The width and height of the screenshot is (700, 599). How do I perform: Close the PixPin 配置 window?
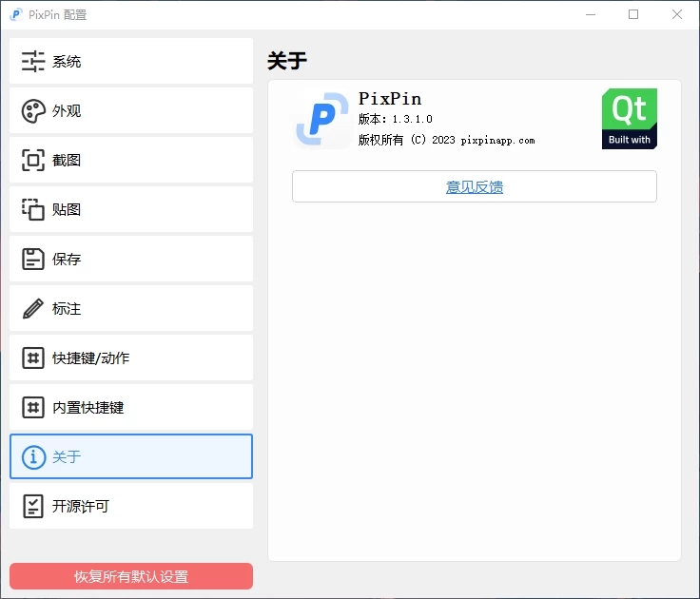tap(677, 14)
